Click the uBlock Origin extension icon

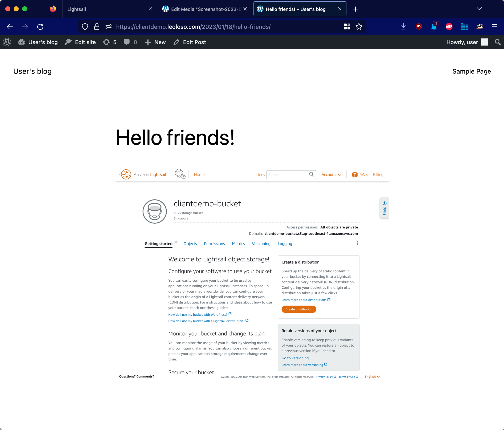(x=419, y=27)
